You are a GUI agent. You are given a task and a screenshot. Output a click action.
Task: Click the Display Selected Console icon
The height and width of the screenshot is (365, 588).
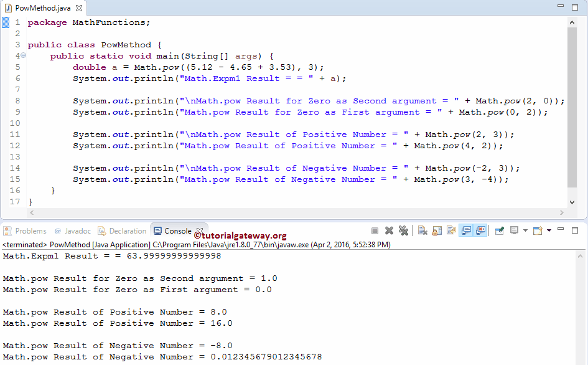pyautogui.click(x=514, y=230)
